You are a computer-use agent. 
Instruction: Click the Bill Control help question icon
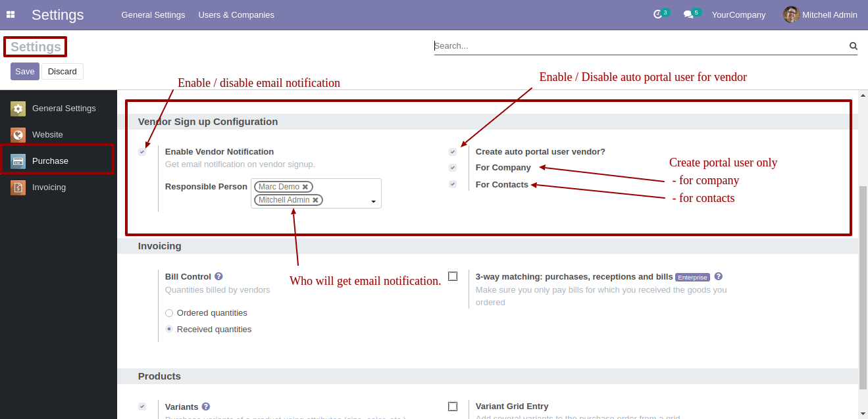[x=218, y=276]
